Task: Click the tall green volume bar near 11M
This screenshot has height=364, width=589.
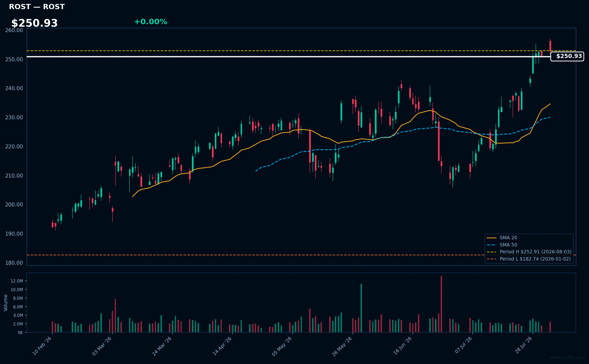Action: pyautogui.click(x=361, y=308)
